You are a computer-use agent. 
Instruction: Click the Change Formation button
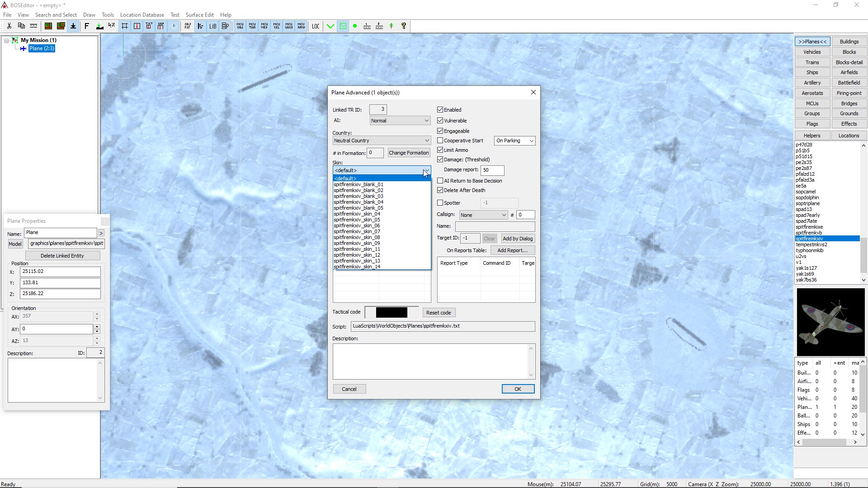(x=408, y=153)
